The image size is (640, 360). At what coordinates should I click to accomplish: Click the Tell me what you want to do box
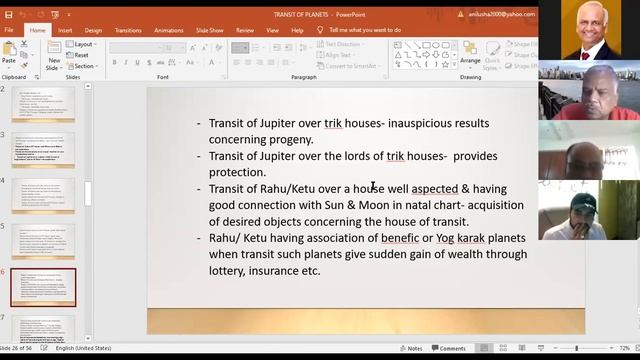359,30
